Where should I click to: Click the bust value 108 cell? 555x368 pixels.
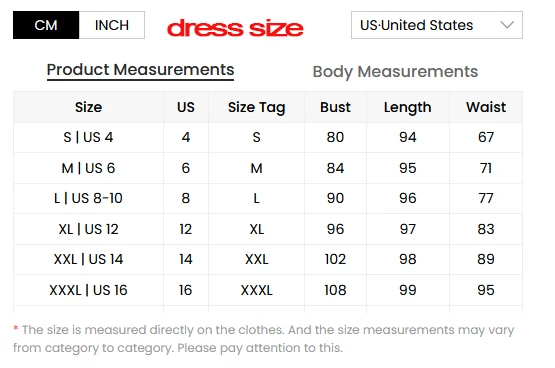pyautogui.click(x=335, y=291)
